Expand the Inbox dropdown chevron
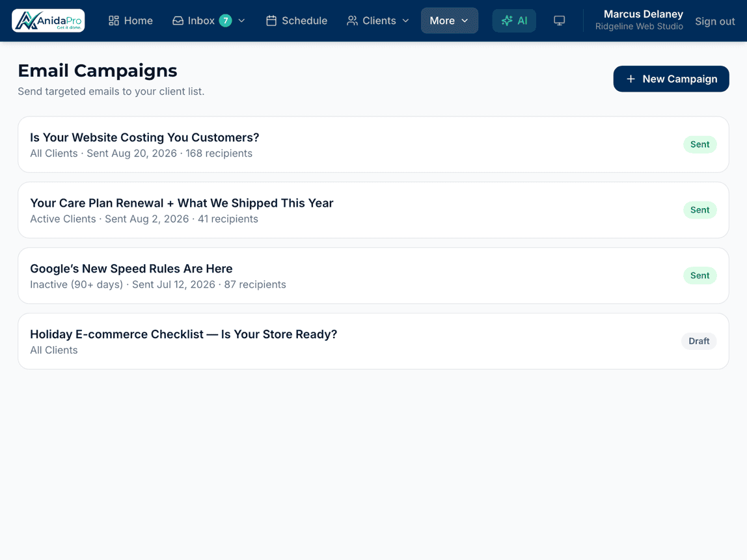Viewport: 747px width, 560px height. [x=241, y=20]
